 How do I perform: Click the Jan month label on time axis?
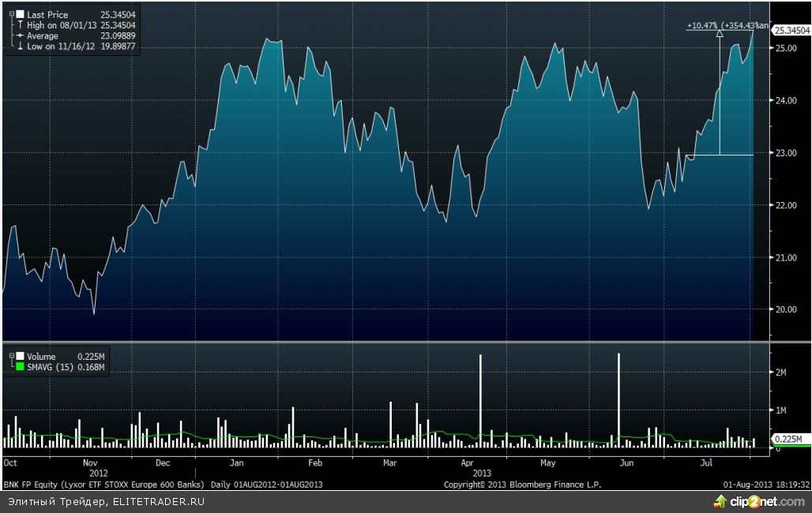coord(238,463)
